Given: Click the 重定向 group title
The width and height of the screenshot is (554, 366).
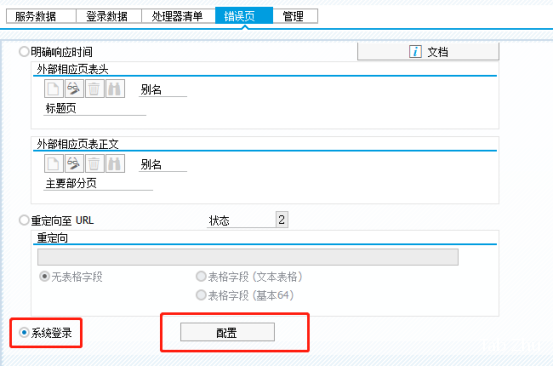Looking at the screenshot, I should coord(52,238).
